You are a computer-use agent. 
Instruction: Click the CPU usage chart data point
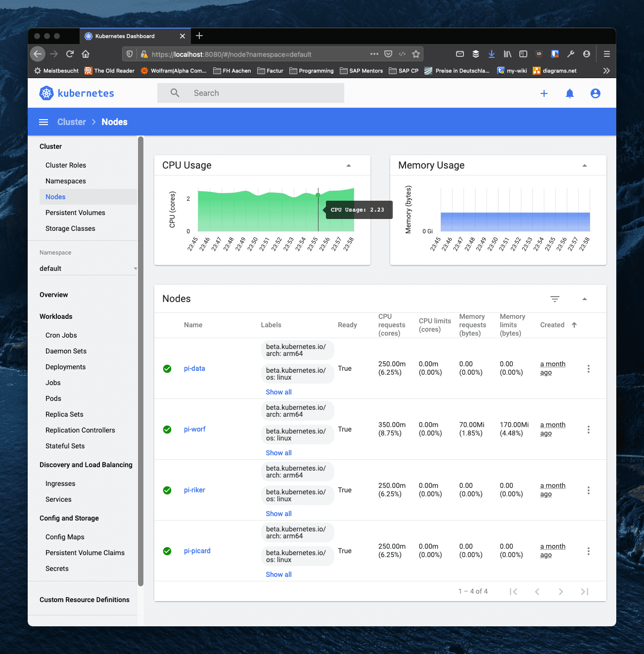point(318,195)
